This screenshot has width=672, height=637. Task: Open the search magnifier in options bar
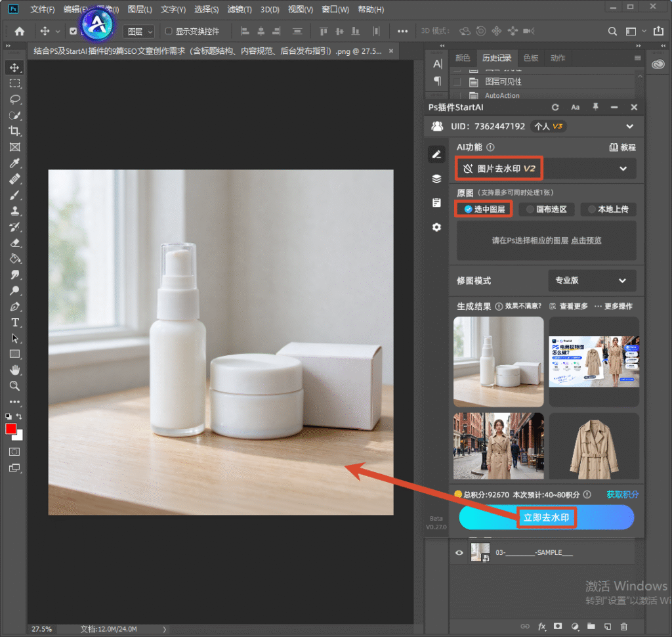[612, 31]
